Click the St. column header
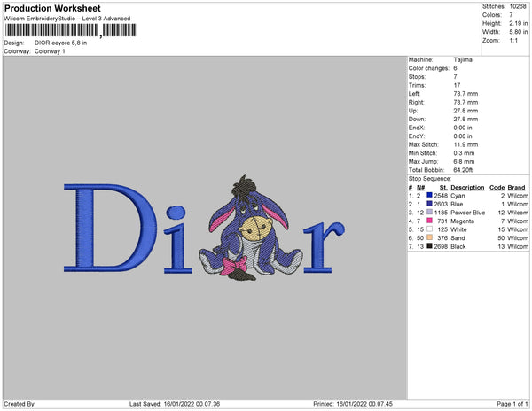The width and height of the screenshot is (532, 411). pyautogui.click(x=443, y=188)
